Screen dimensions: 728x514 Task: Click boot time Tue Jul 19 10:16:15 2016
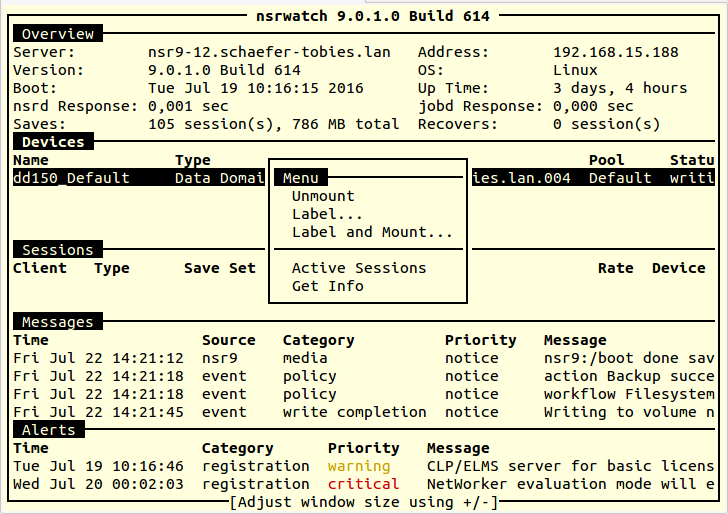point(256,88)
